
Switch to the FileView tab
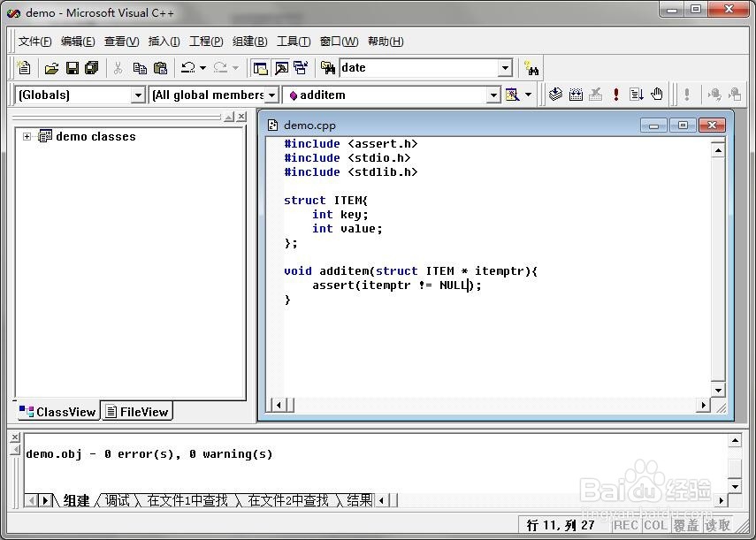(137, 411)
